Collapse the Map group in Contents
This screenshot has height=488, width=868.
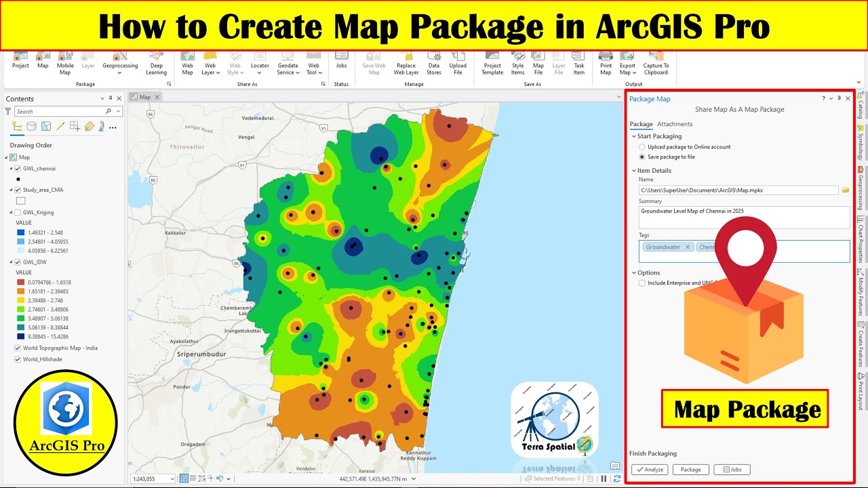pyautogui.click(x=6, y=157)
